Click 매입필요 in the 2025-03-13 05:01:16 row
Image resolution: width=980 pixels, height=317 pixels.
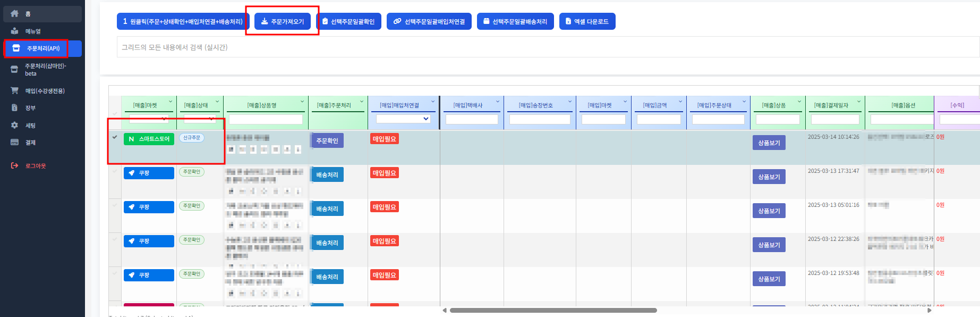385,207
